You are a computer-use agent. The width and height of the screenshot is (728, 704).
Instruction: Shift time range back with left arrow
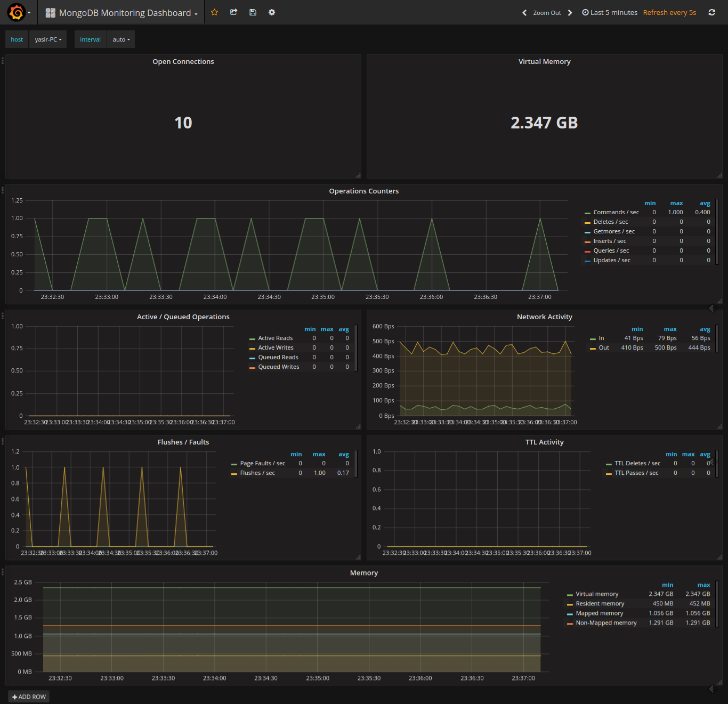click(x=524, y=13)
